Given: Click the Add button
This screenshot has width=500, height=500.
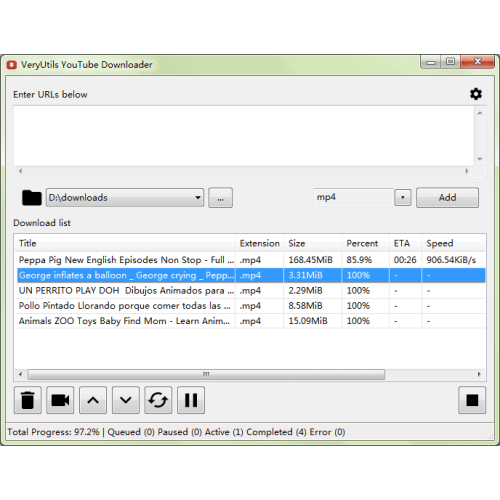Looking at the screenshot, I should pyautogui.click(x=447, y=198).
